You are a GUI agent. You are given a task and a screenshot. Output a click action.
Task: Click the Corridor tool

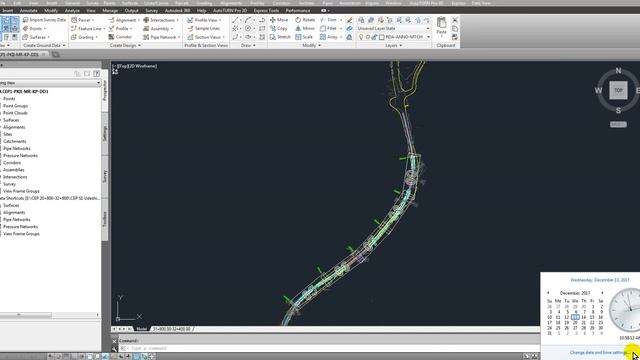pos(120,37)
